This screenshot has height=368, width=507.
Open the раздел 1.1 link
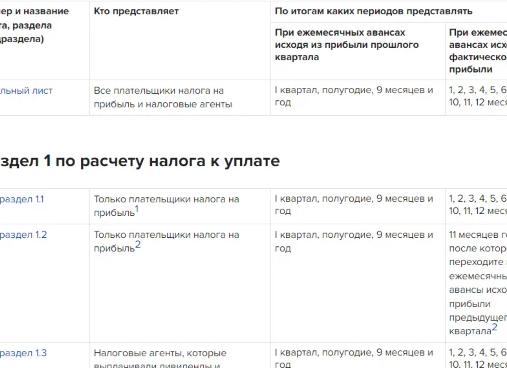[22, 199]
